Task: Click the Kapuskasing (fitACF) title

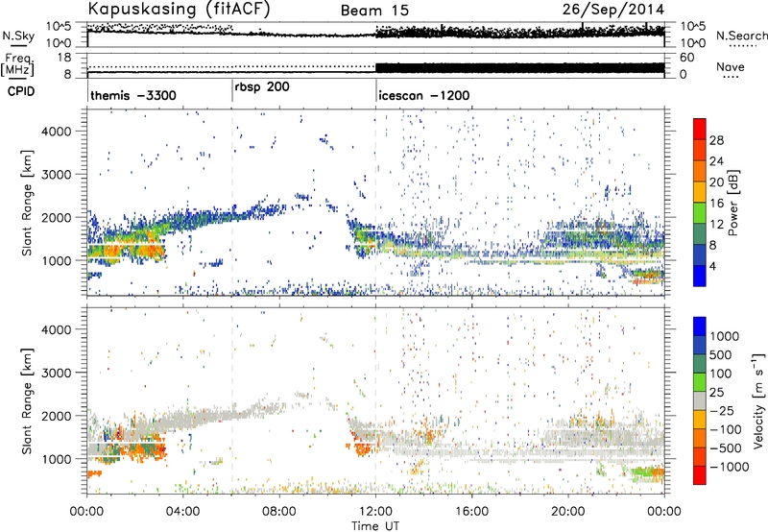Action: 179,9
